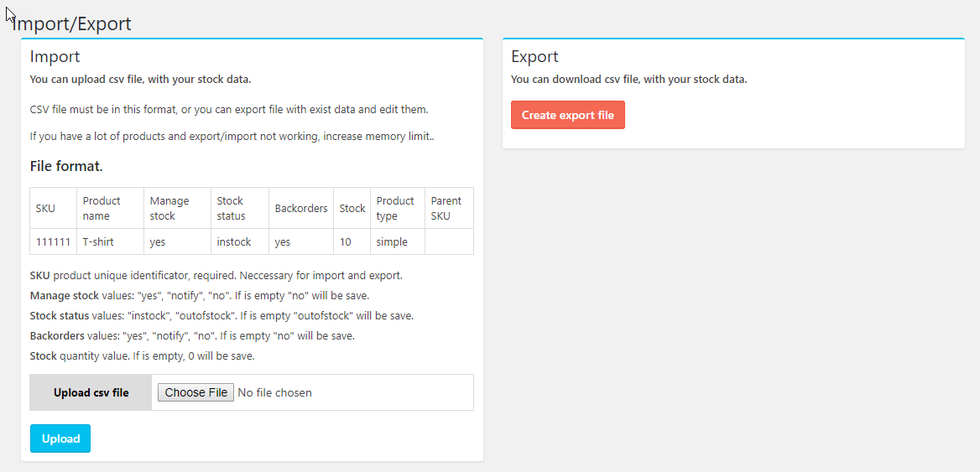The height and width of the screenshot is (472, 980).
Task: Click the stock quantity cell showing 10
Action: click(x=345, y=241)
